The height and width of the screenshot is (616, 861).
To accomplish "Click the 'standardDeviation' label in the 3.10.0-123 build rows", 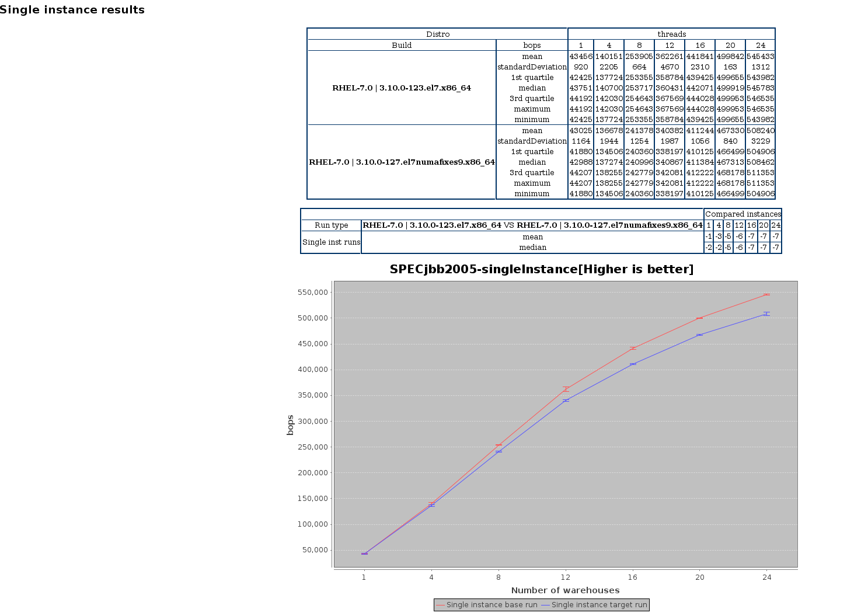I will [532, 67].
